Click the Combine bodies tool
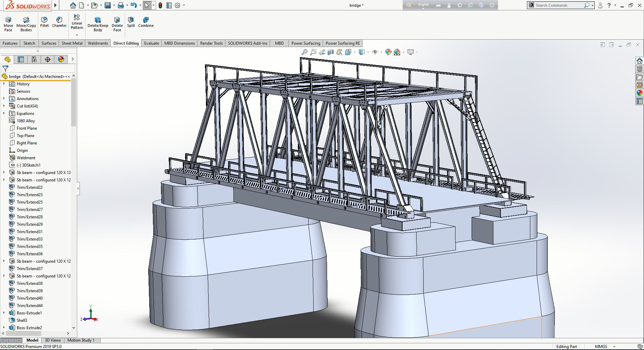Screen dimensions: 644x350 coord(146,22)
